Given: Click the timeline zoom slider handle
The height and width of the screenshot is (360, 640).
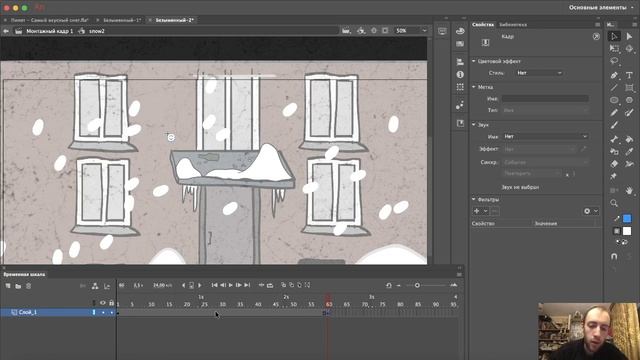Looking at the screenshot, I should point(417,285).
